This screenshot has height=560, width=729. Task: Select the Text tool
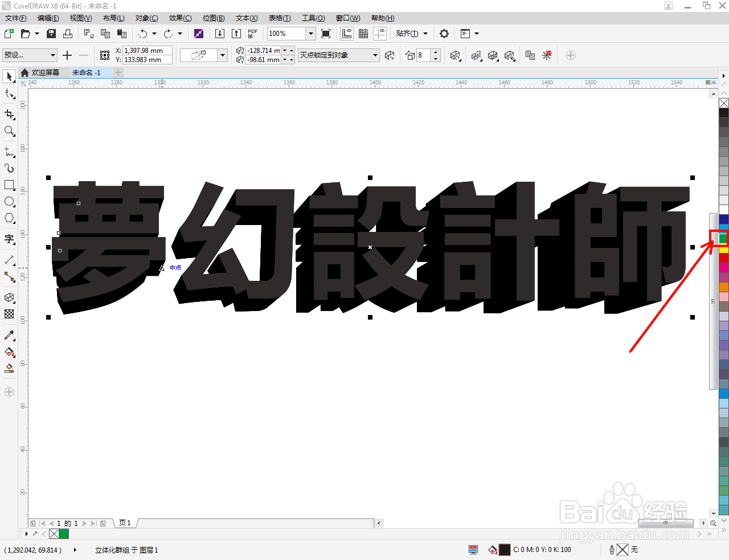(x=9, y=239)
